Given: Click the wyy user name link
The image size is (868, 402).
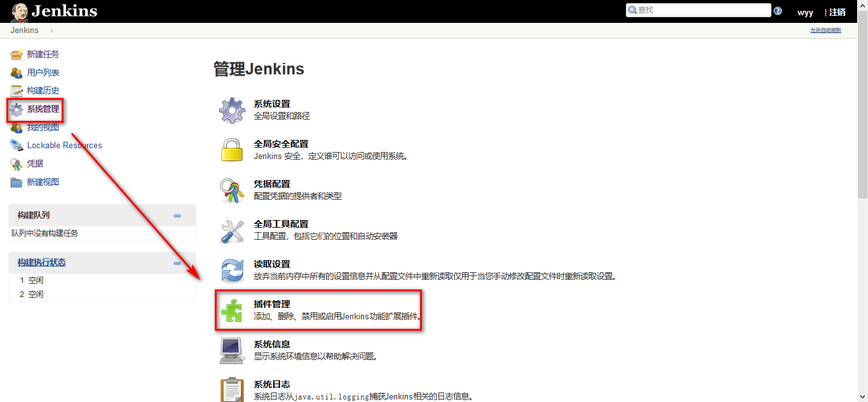Looking at the screenshot, I should click(805, 12).
